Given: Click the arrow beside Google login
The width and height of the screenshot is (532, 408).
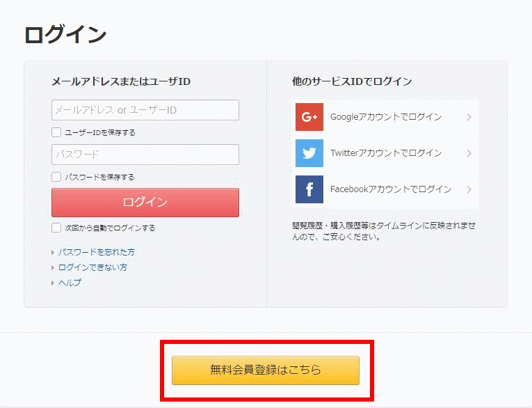Looking at the screenshot, I should pos(469,117).
